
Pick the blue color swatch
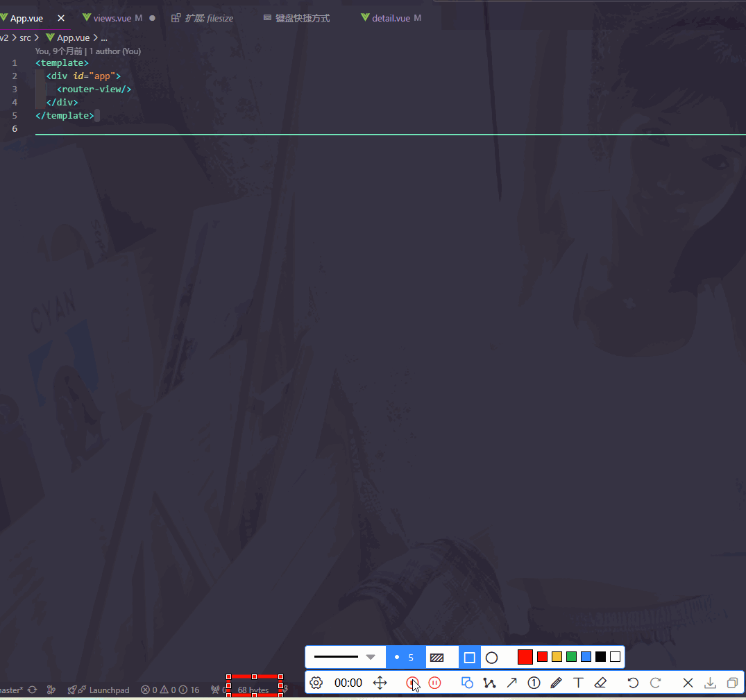[x=586, y=657]
